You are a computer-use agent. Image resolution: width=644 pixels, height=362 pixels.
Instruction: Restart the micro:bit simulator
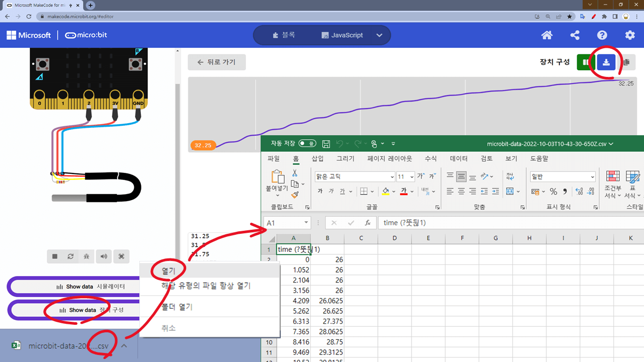click(x=71, y=256)
